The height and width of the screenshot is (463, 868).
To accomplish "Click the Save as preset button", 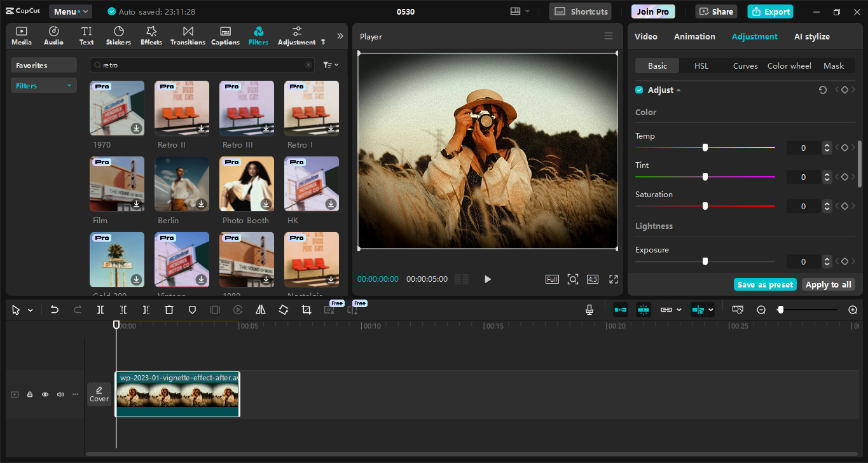I will click(765, 284).
